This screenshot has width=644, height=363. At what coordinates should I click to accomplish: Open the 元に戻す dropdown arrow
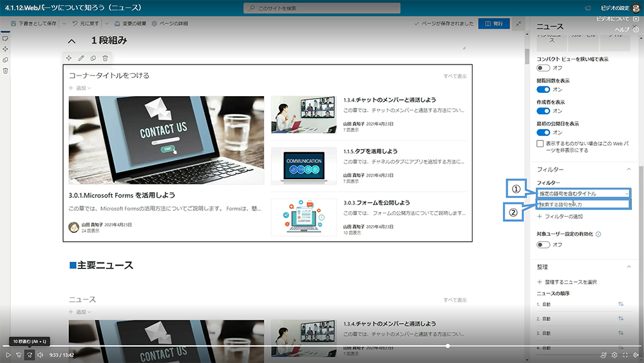tap(106, 23)
